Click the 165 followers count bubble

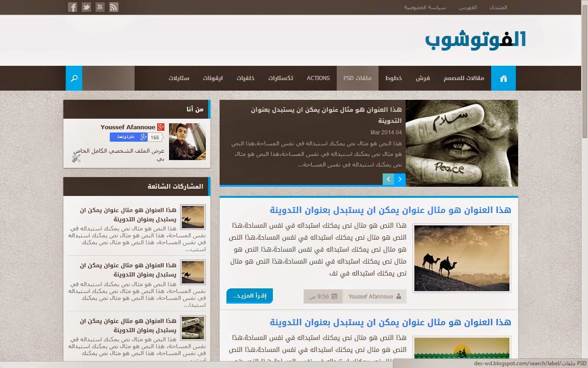click(156, 138)
